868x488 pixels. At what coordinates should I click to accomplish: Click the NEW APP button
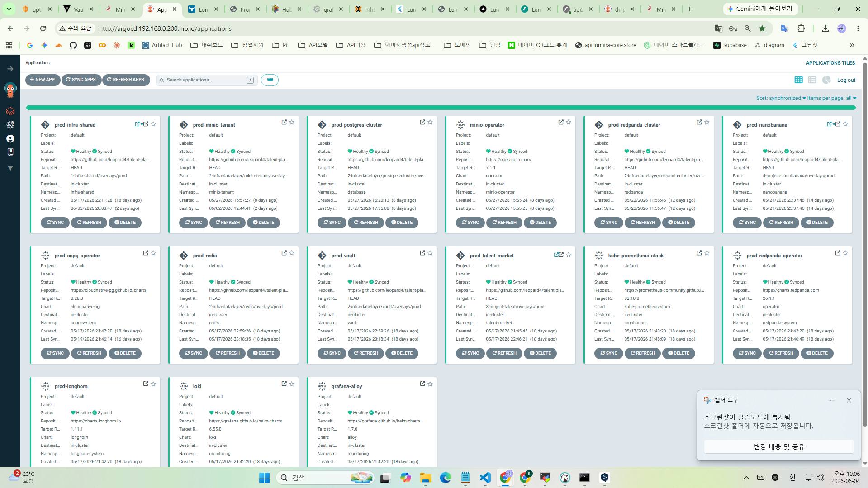[x=43, y=80]
